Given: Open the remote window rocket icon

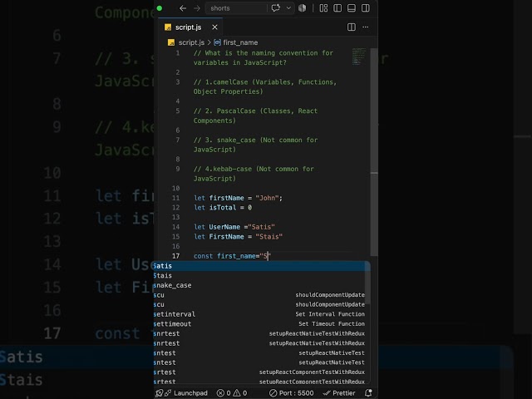Looking at the screenshot, I should [159, 393].
